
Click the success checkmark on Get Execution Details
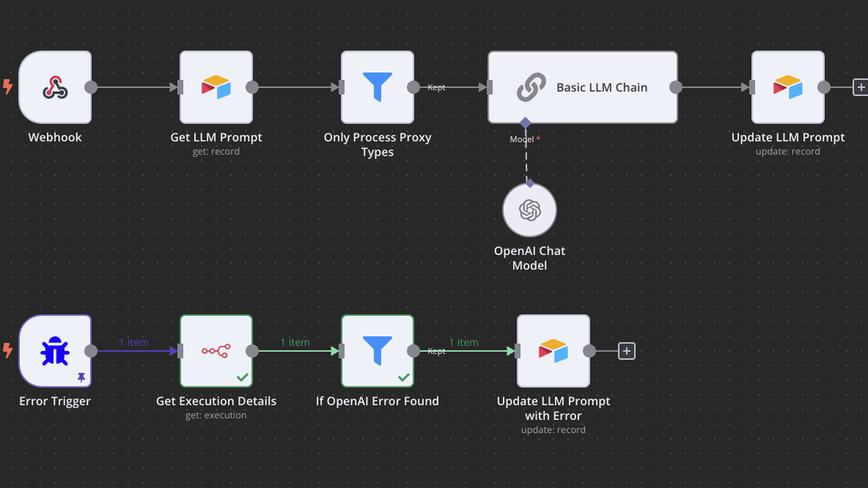point(243,377)
